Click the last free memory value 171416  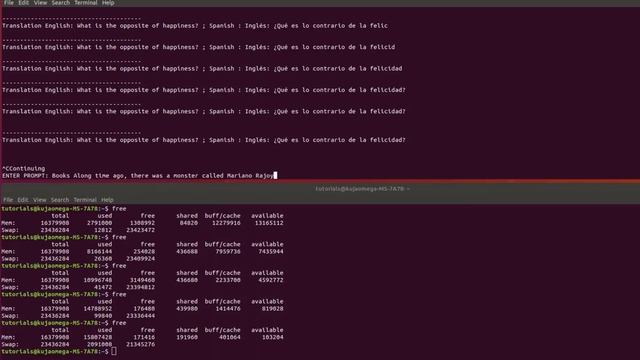[x=144, y=337]
